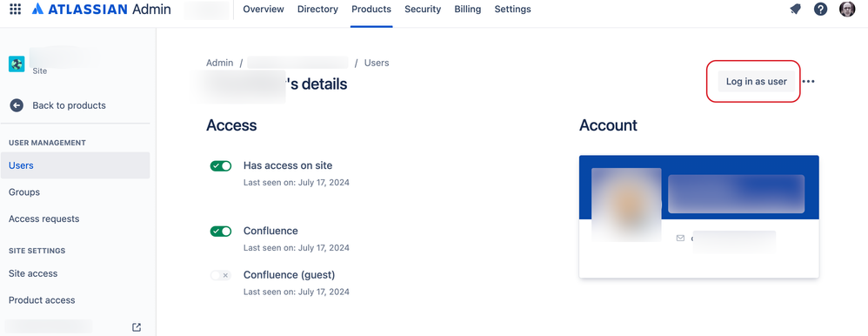The height and width of the screenshot is (336, 868).
Task: Click the Admin breadcrumb link
Action: (x=220, y=63)
